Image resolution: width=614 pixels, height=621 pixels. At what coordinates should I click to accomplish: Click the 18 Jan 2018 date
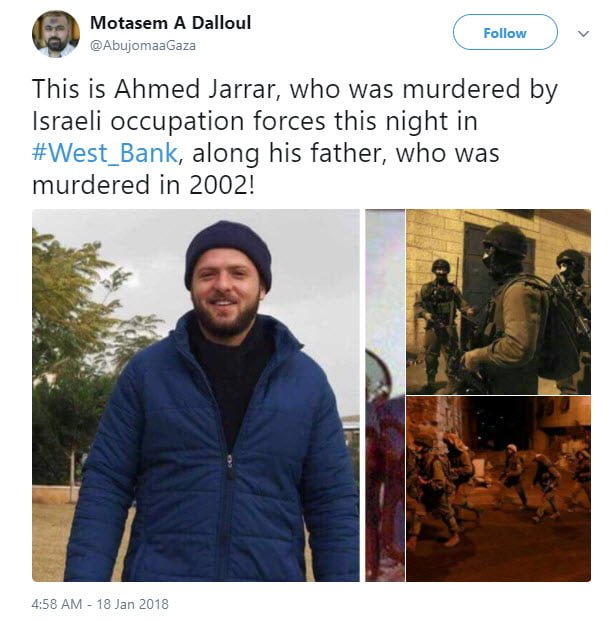coord(132,604)
